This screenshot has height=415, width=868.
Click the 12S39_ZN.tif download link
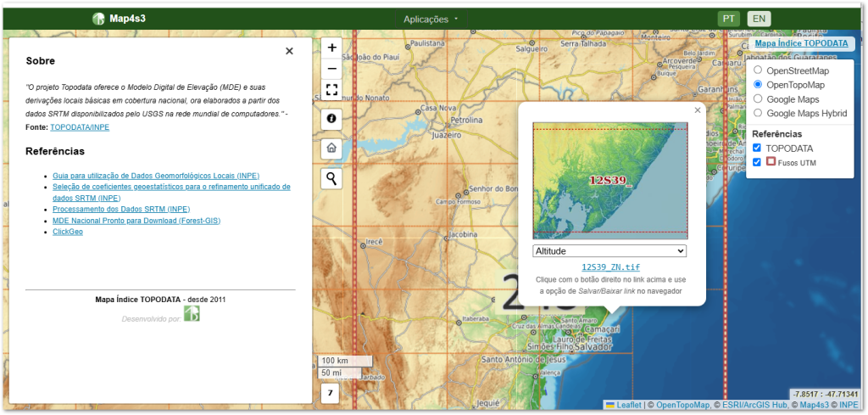pyautogui.click(x=610, y=267)
